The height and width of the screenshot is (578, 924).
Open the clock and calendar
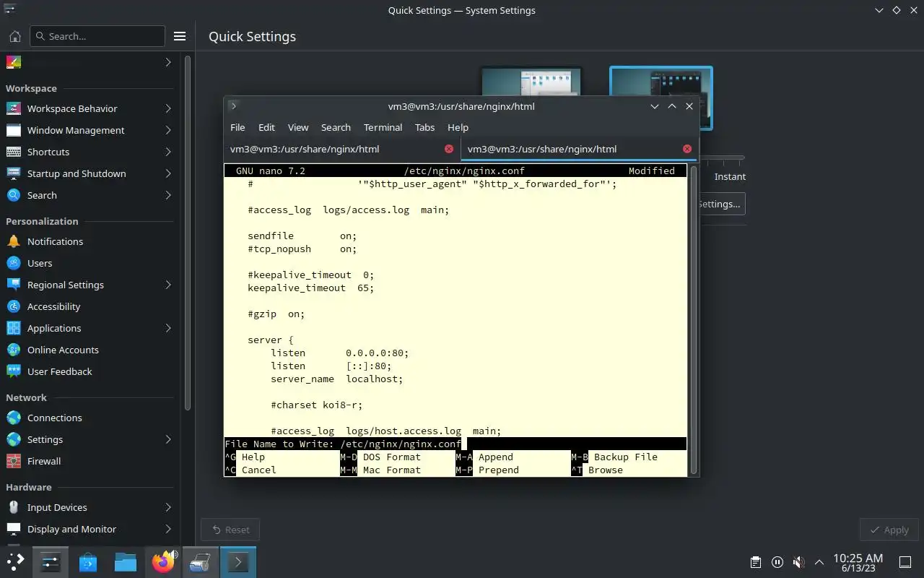pos(858,562)
